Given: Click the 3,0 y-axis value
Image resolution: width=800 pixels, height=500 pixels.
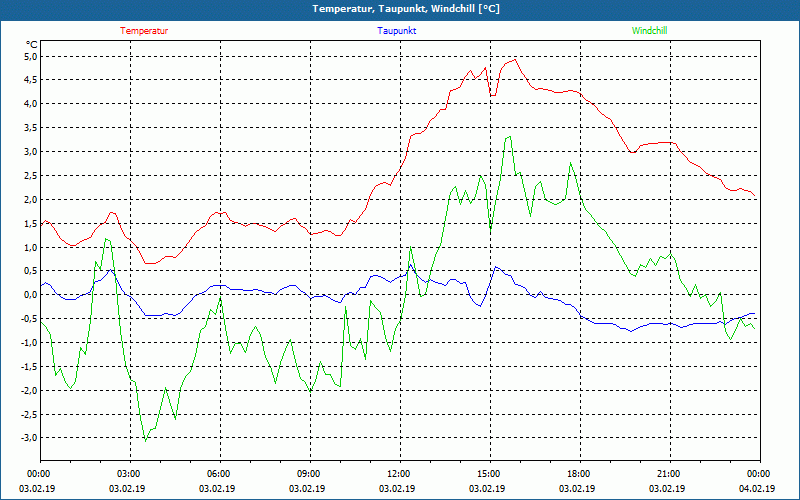Looking at the screenshot, I should click(31, 152).
